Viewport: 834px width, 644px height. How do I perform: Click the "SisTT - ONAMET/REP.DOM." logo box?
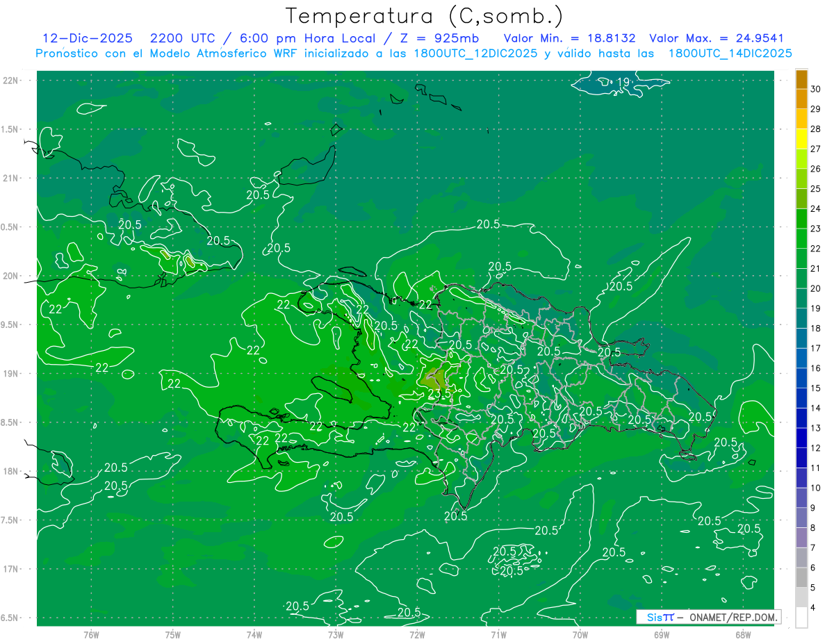(x=708, y=617)
